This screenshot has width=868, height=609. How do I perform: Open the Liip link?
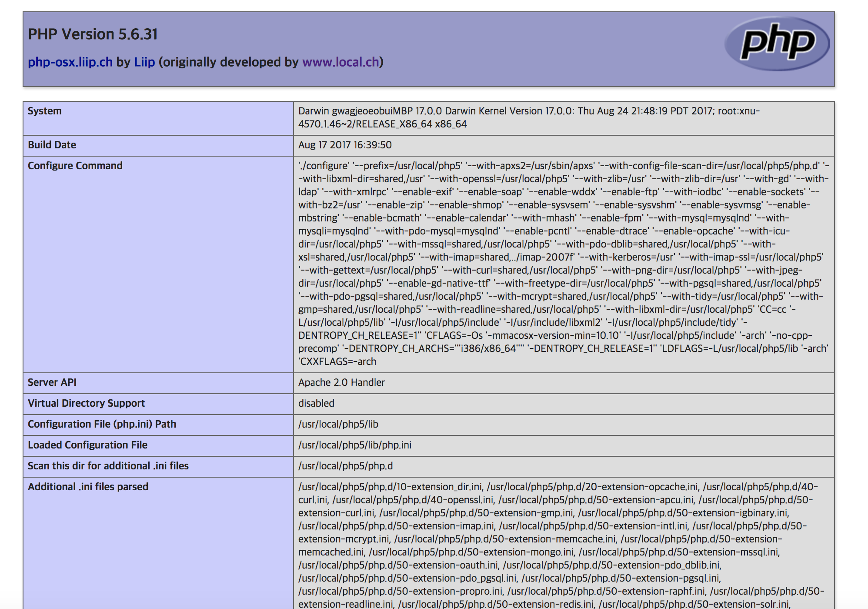click(x=144, y=62)
